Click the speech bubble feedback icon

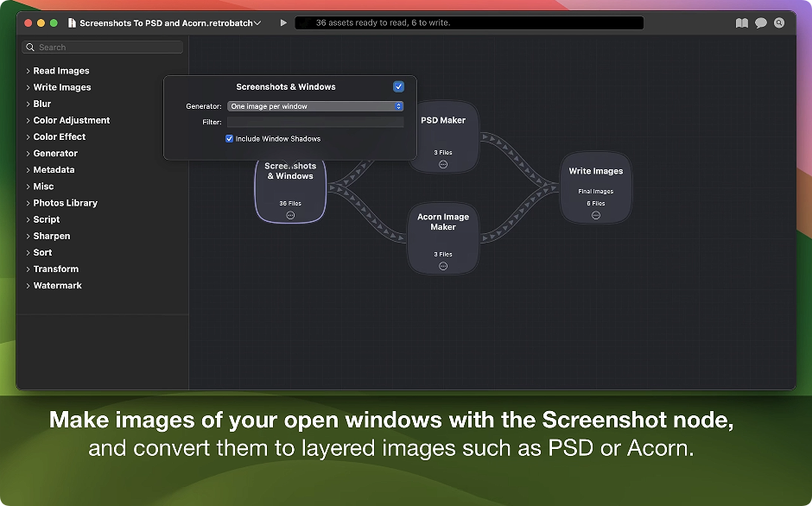pos(761,23)
